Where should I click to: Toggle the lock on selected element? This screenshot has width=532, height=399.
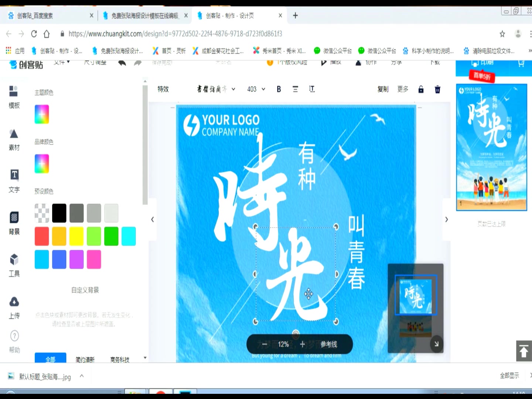point(421,89)
